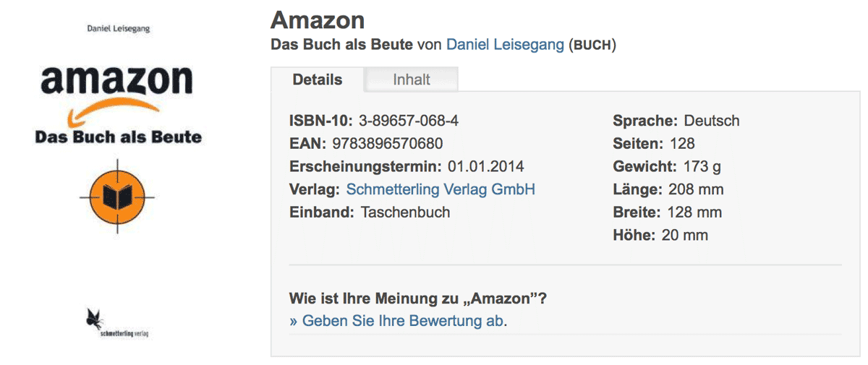
Task: Click the Amazon page heading
Action: tap(318, 20)
